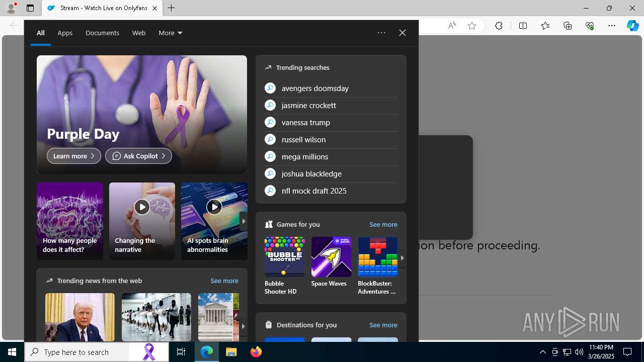Switch to the Web search tab
Screen dimensions: 644x362
pyautogui.click(x=139, y=33)
